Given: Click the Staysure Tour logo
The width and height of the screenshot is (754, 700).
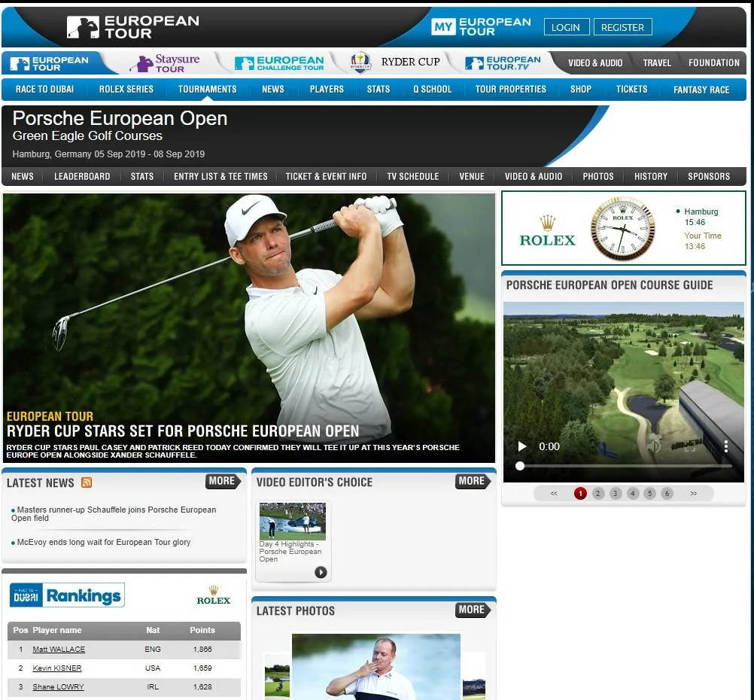Looking at the screenshot, I should coord(165,62).
